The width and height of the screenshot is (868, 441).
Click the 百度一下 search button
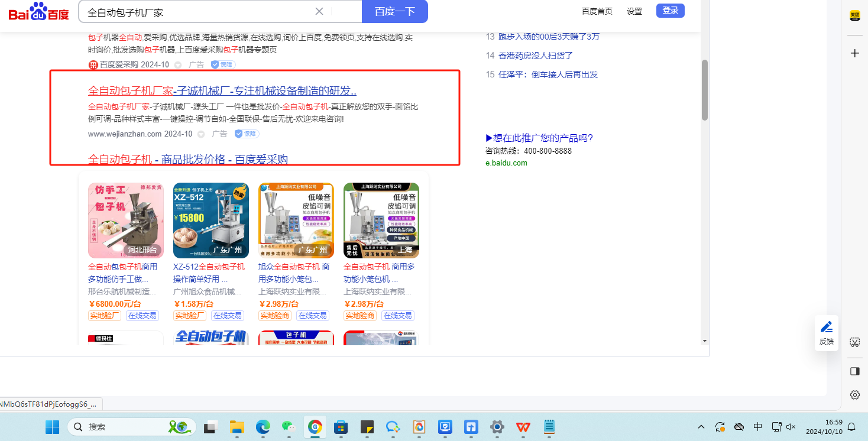[395, 11]
